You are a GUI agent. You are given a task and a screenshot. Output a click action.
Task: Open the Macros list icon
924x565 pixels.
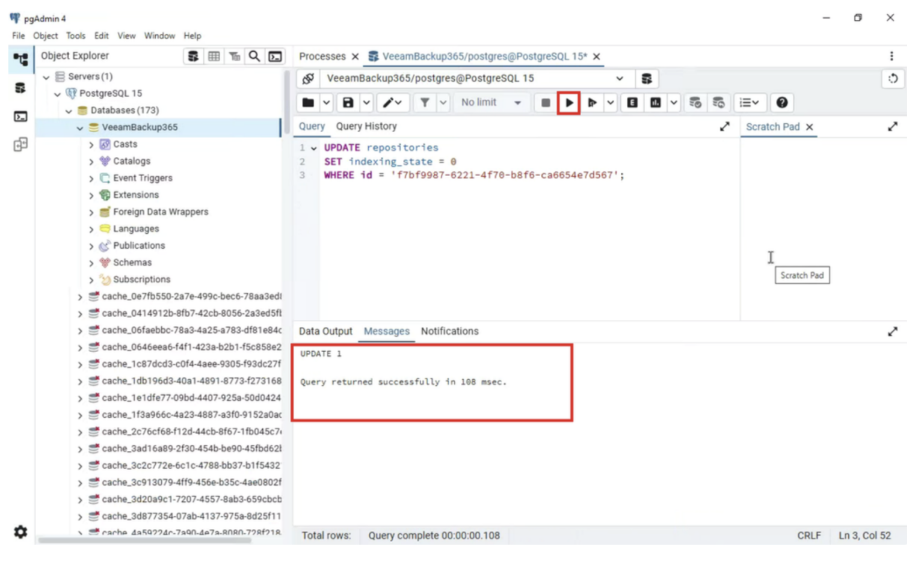pos(749,103)
